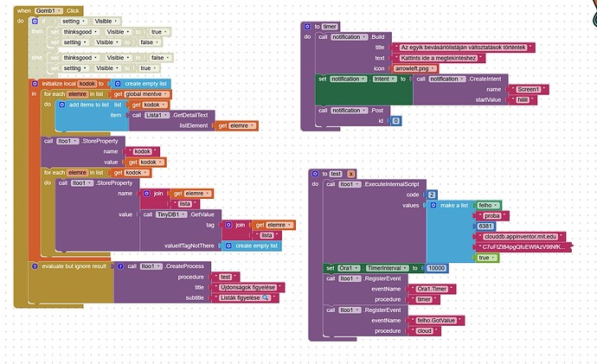
Task: Select the arrowleft.png icon text block
Action: click(x=414, y=68)
